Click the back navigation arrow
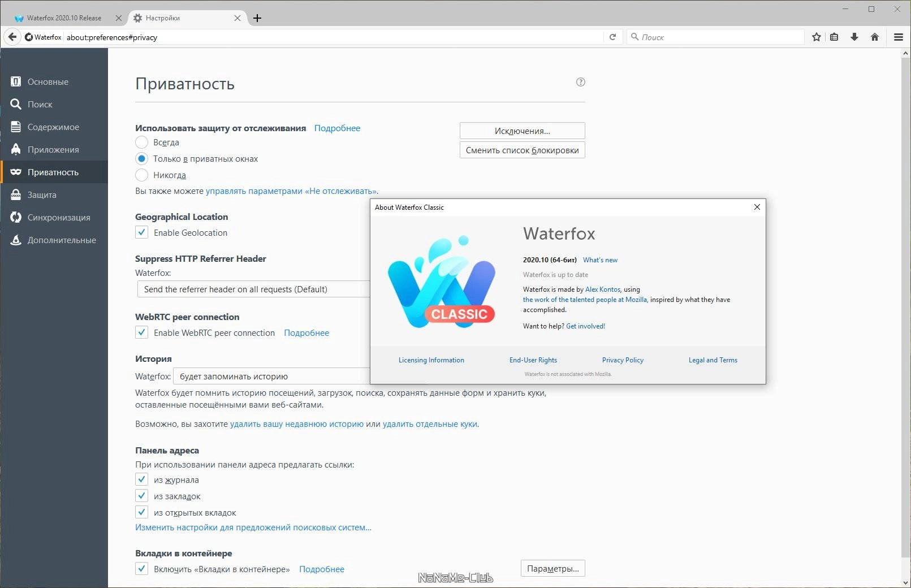 click(12, 37)
